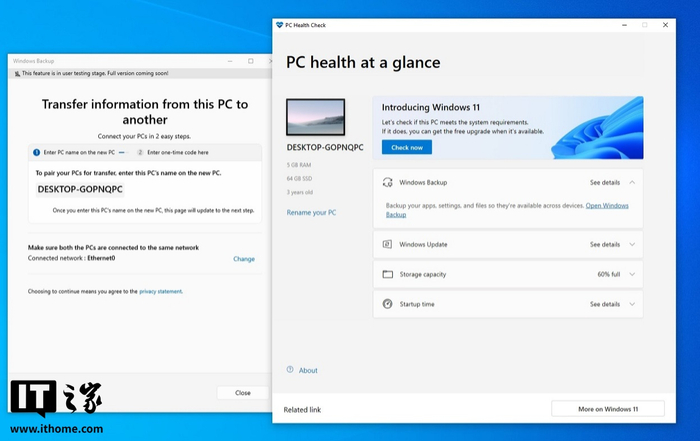Screen dimensions: 700x441
Task: Click the 64 GB SSD text
Action: [299, 179]
